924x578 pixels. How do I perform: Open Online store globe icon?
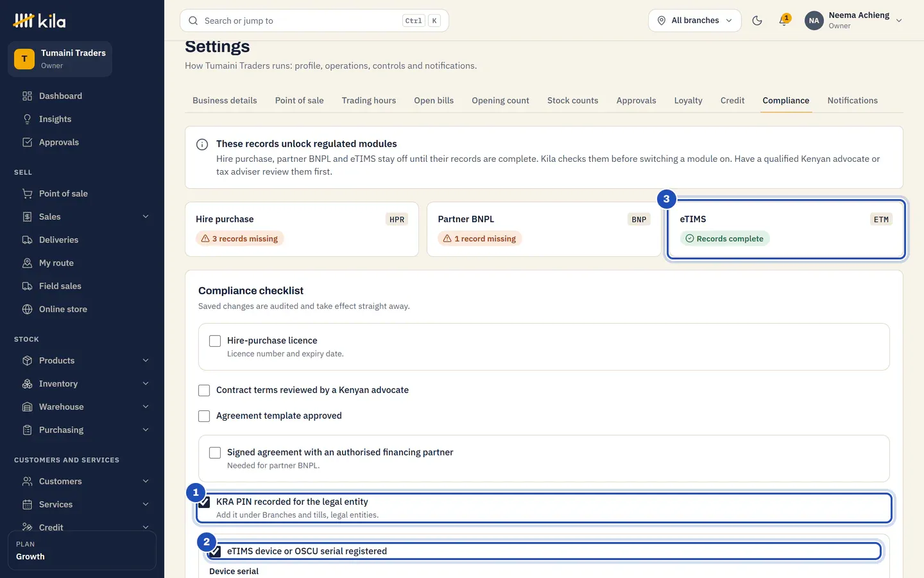(x=27, y=310)
